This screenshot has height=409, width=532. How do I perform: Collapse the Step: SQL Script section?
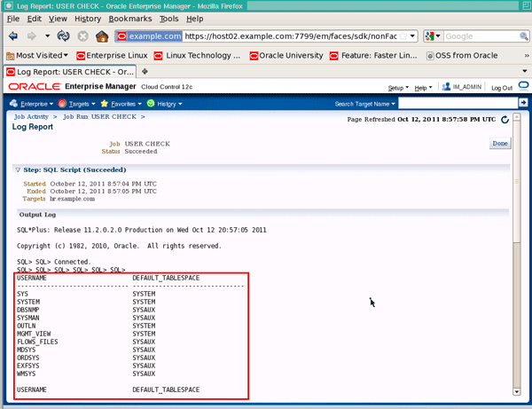click(18, 169)
